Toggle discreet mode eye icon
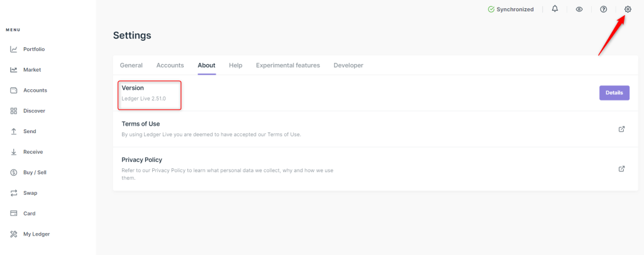Viewport: 644px width, 255px height. click(579, 9)
